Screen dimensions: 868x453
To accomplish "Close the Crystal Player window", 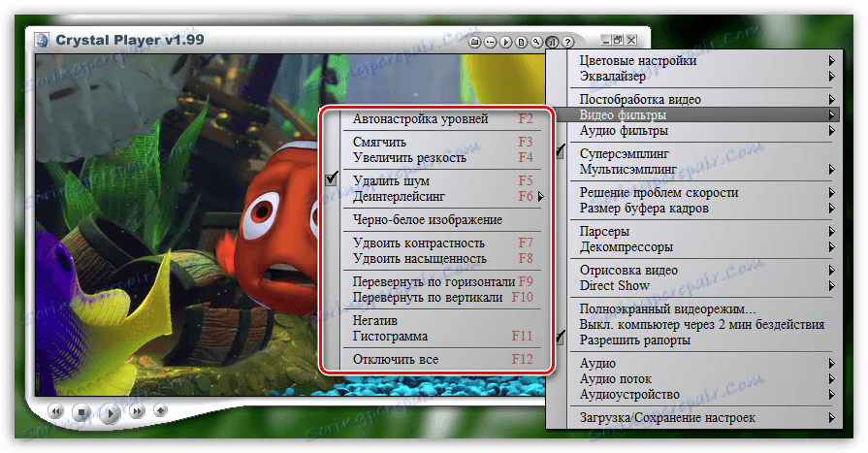I will coord(631,40).
